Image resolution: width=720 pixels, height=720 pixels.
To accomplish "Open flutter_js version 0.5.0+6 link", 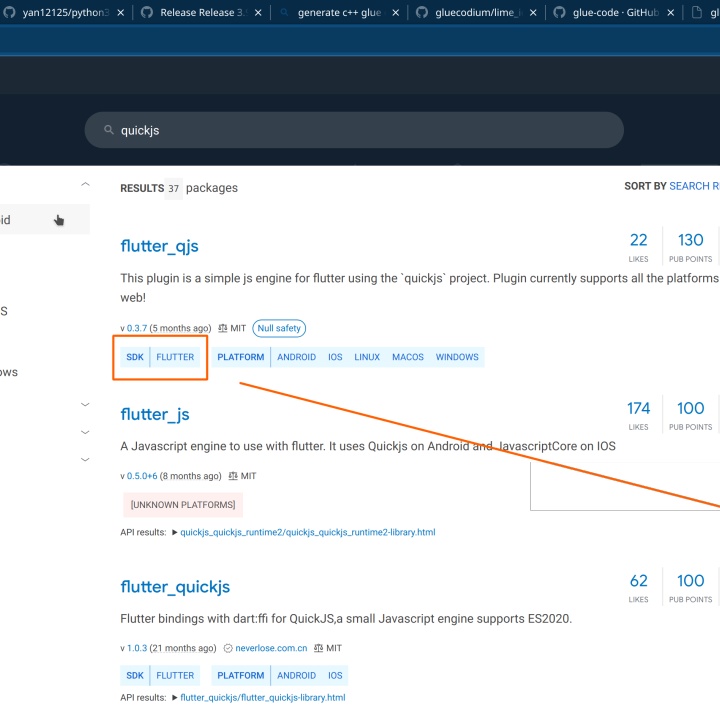I will coord(142,476).
